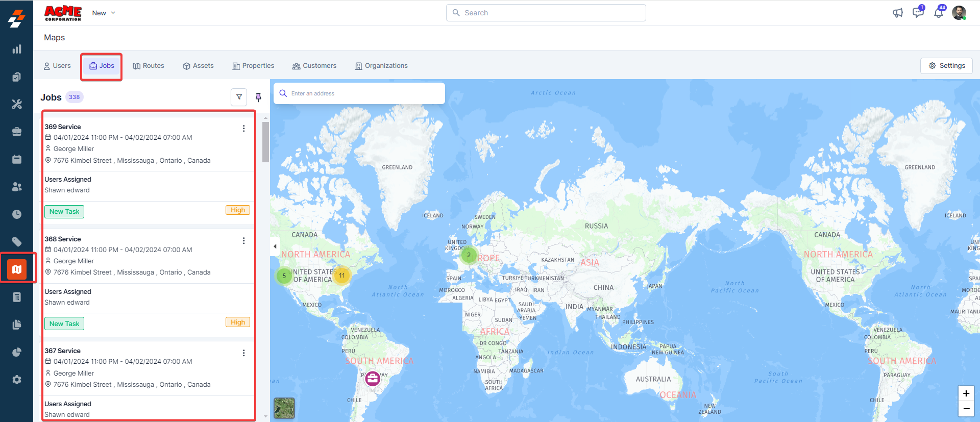Switch map to satellite view thumbnail
This screenshot has height=422, width=980.
(284, 408)
